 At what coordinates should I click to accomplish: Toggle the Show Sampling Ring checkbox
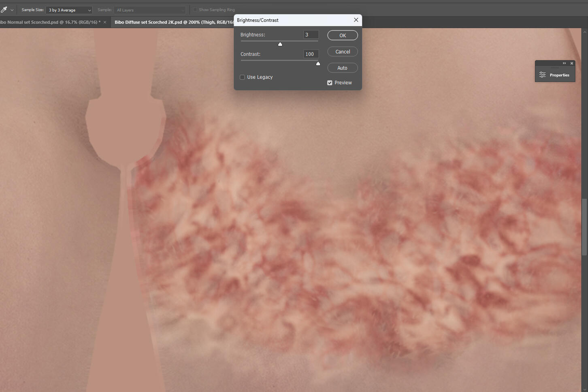click(195, 10)
